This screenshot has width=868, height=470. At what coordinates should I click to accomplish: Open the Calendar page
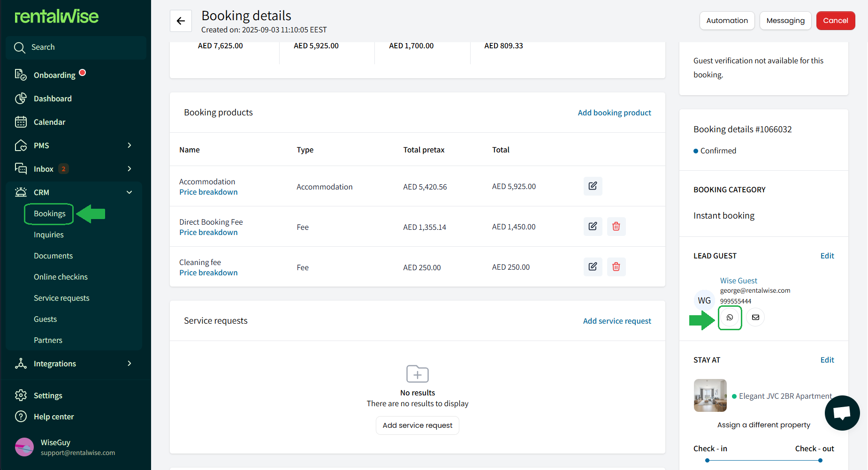point(49,122)
